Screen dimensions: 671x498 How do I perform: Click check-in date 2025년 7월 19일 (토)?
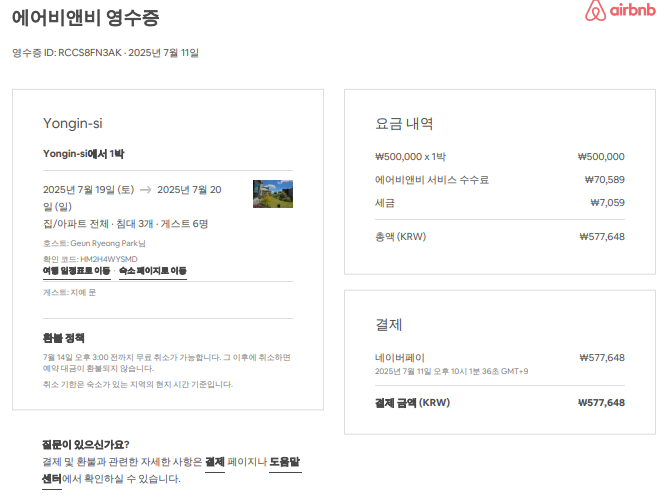[89, 190]
